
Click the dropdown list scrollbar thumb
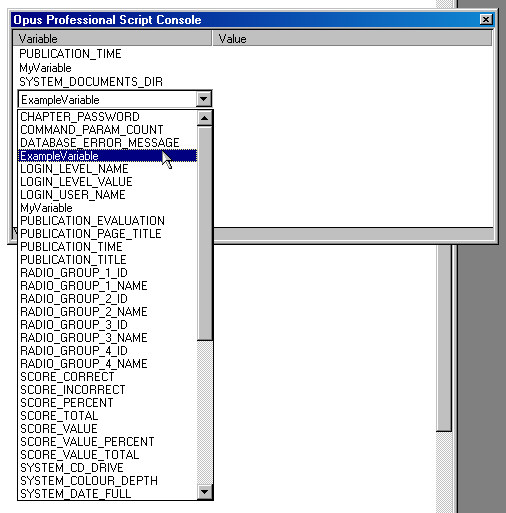(204, 233)
